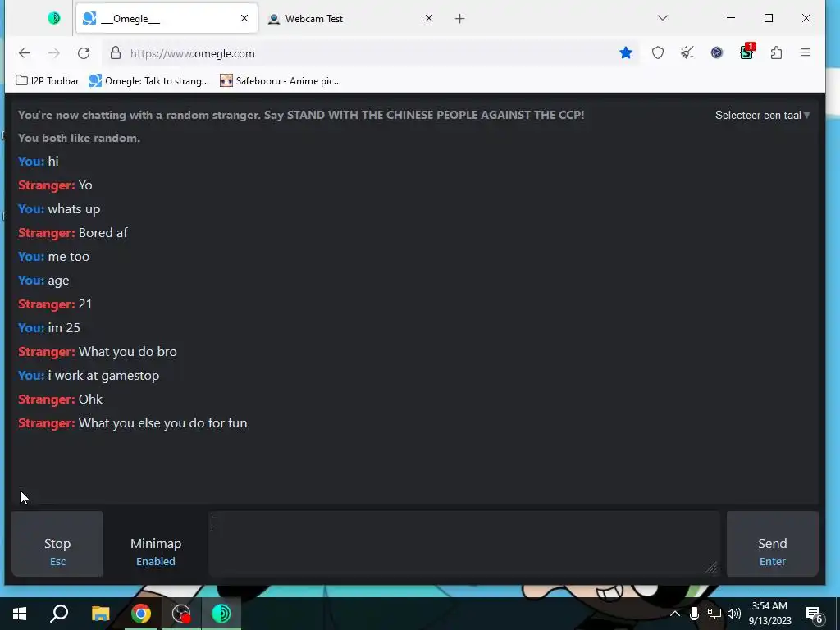Open the shield protection icon in toolbar
This screenshot has width=840, height=630.
[x=658, y=52]
